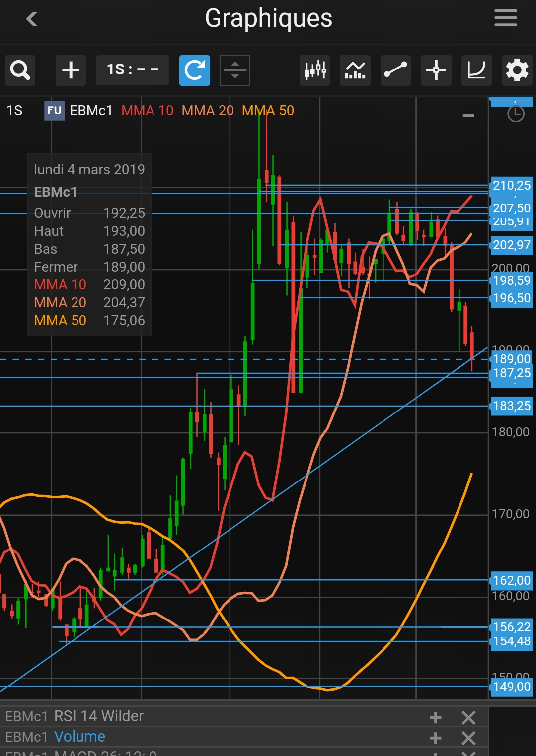Open the hamburger menu
536x756 pixels.
(505, 19)
